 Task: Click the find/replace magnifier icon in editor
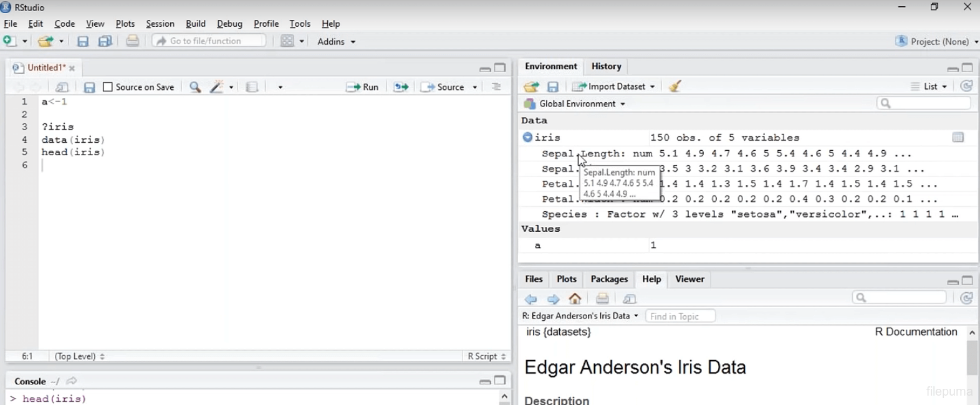[195, 87]
